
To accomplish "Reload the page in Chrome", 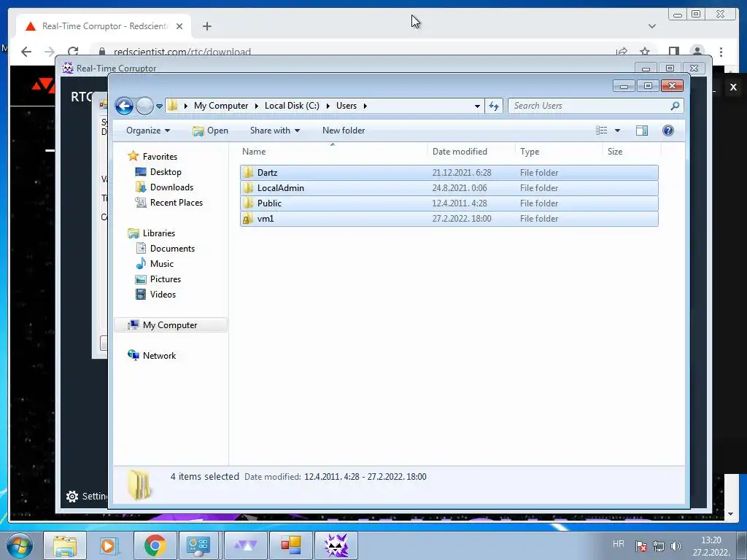I will [x=73, y=52].
